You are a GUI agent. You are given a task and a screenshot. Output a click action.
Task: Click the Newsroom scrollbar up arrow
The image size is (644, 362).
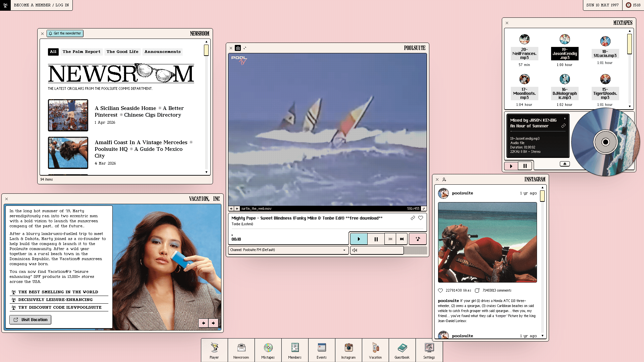pyautogui.click(x=206, y=42)
